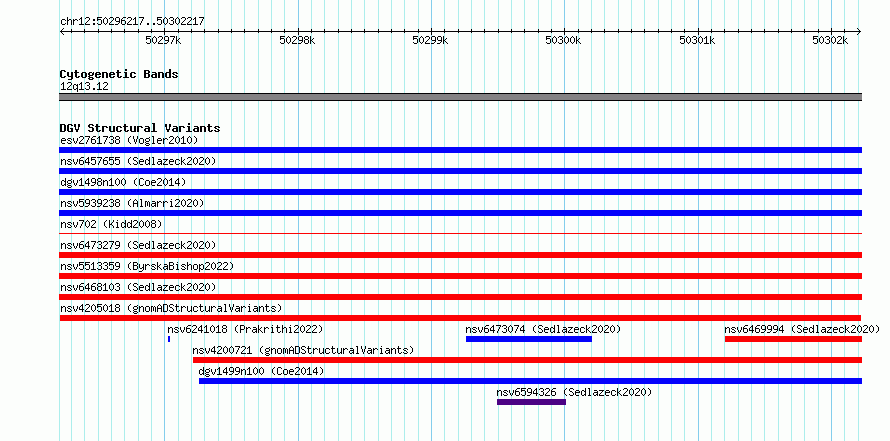Click the 50300k ruler tick label
890x441 pixels.
(564, 40)
